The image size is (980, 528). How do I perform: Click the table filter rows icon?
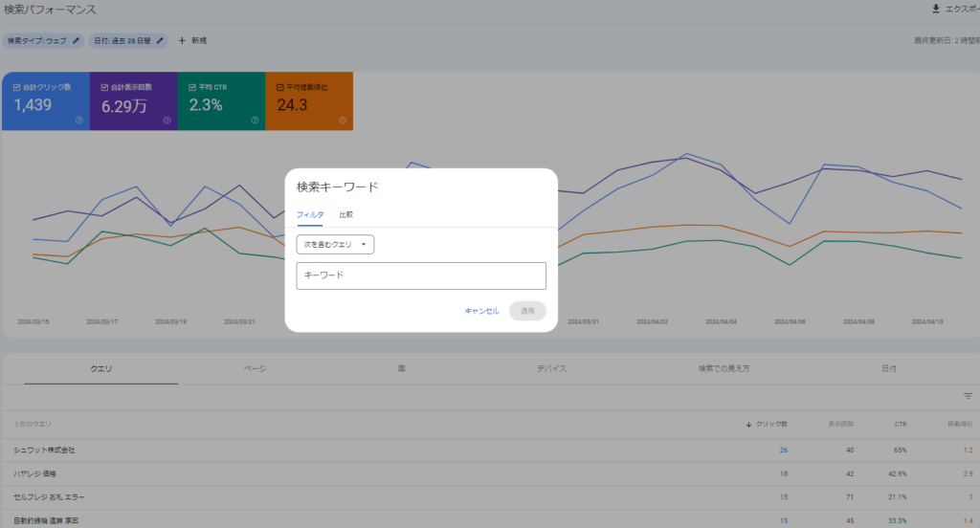coord(968,396)
